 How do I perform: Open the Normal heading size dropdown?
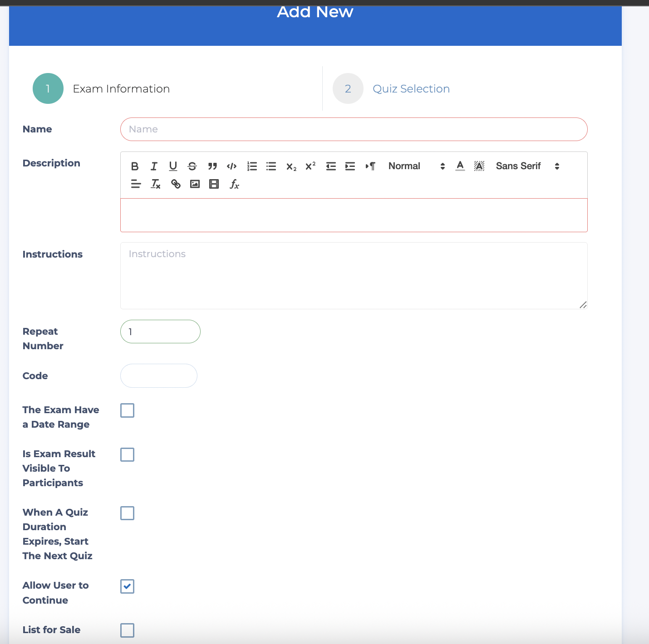[416, 166]
